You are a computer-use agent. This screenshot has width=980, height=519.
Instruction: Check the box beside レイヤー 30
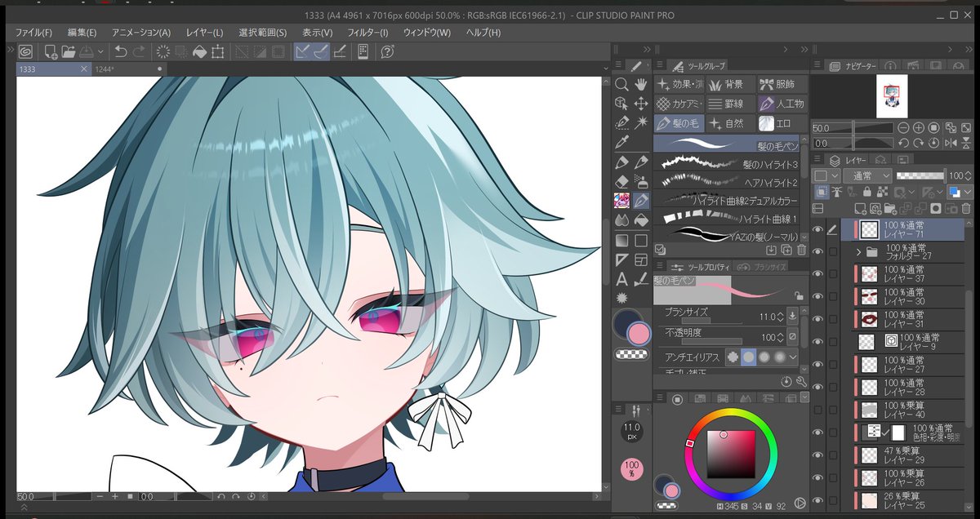tap(833, 296)
